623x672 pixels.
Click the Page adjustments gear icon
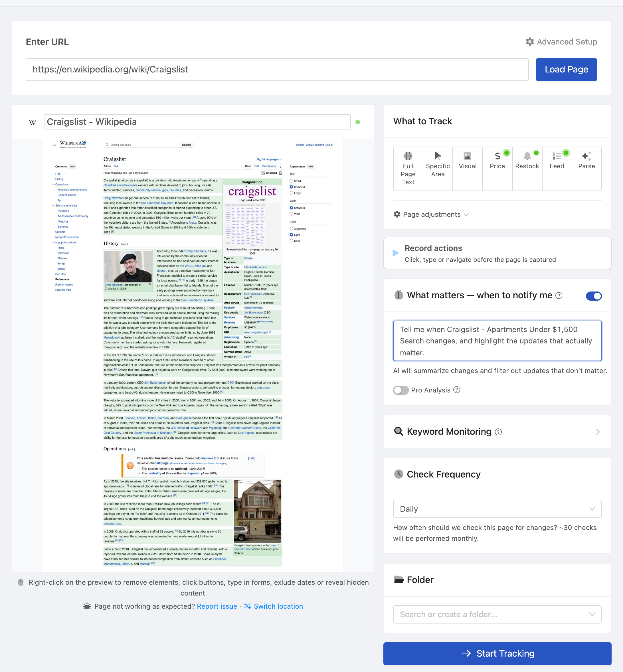[x=397, y=214]
